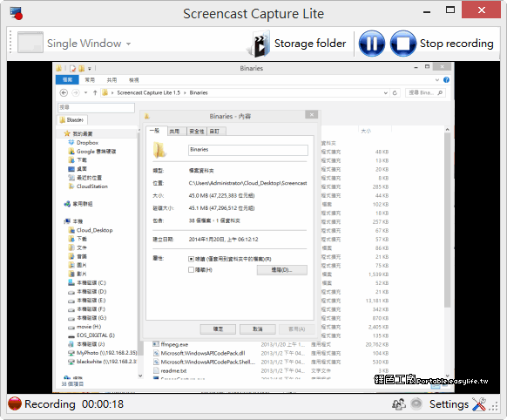Image resolution: width=507 pixels, height=420 pixels.
Task: Open Settings in the status bar
Action: tap(457, 403)
